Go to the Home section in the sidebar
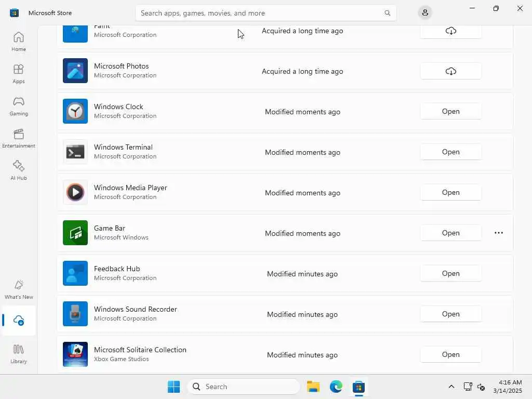 point(18,42)
